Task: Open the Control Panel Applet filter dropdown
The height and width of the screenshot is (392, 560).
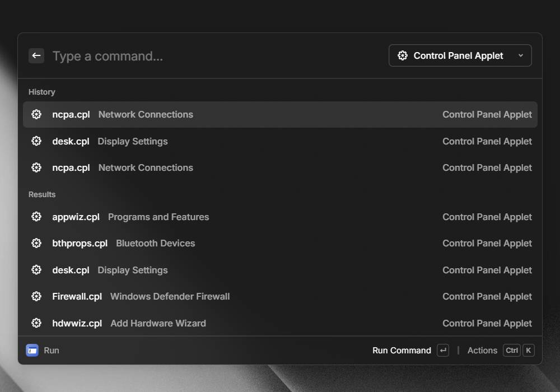Action: (x=459, y=55)
